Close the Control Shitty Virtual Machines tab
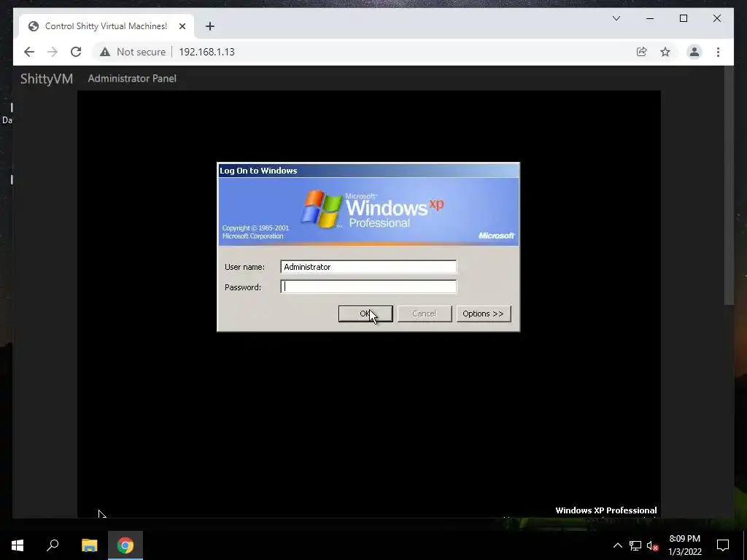 (182, 26)
